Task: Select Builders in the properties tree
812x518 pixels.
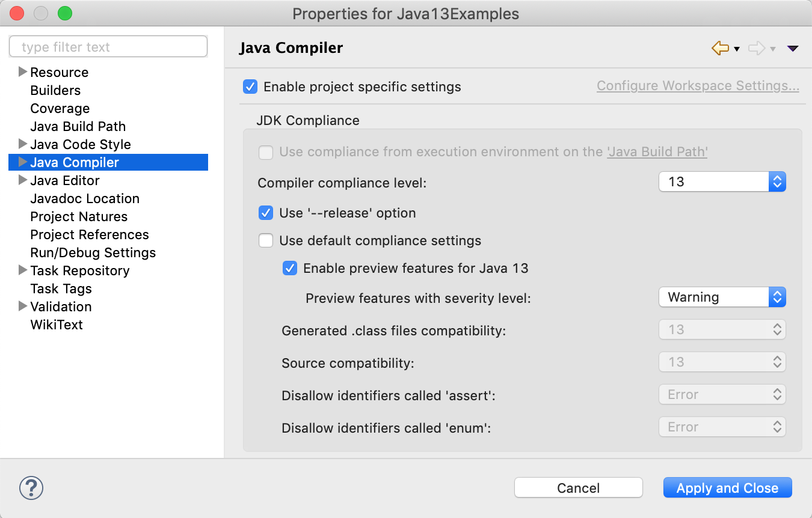Action: pos(55,90)
